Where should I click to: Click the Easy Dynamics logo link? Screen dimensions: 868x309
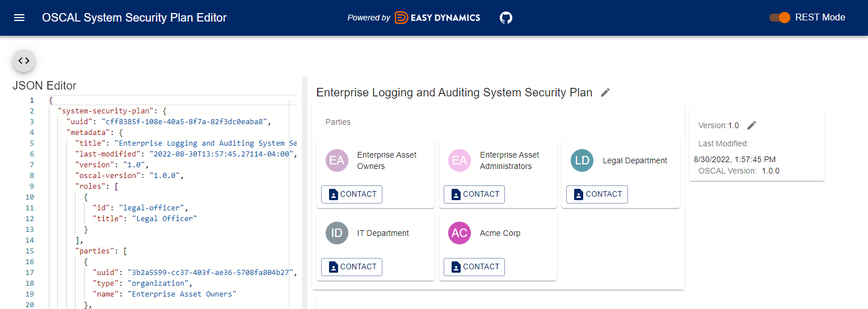437,18
